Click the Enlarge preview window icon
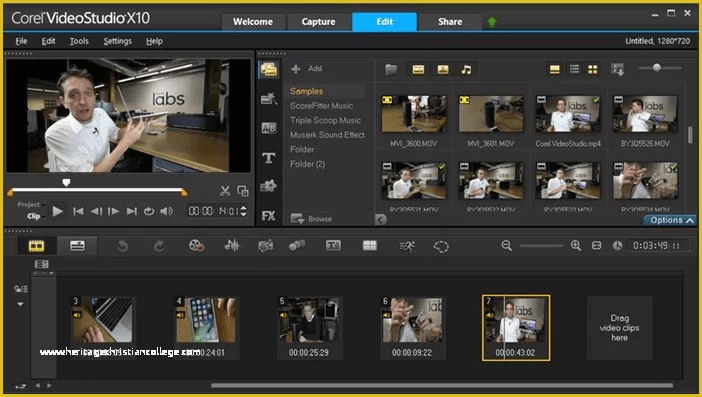702x397 pixels. coord(243,191)
